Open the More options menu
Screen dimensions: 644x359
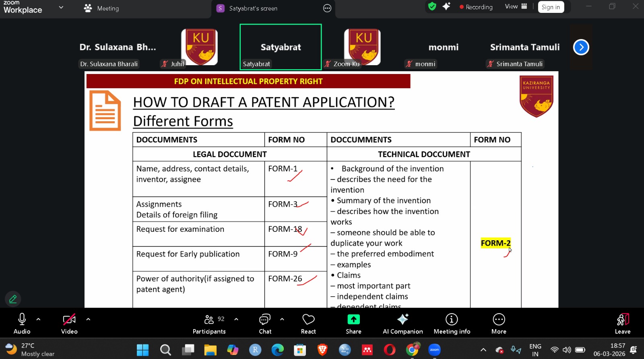click(499, 324)
